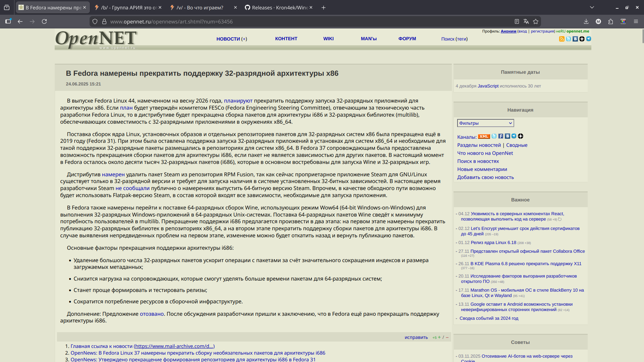Open the ФОРУМ menu item
The width and height of the screenshot is (644, 362).
[407, 39]
